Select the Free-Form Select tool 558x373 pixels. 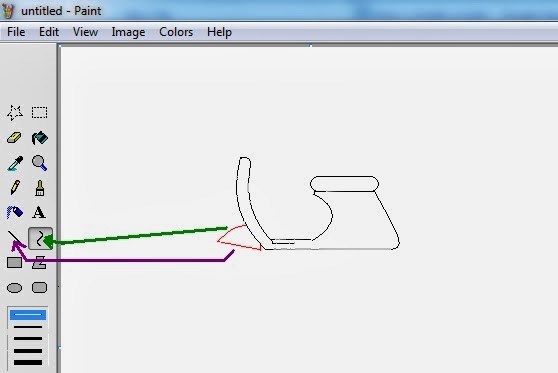(15, 113)
